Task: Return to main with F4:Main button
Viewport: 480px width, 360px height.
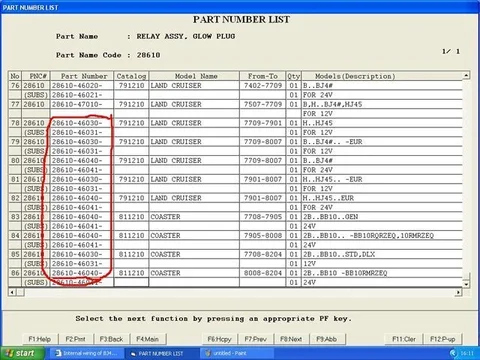Action: point(147,339)
